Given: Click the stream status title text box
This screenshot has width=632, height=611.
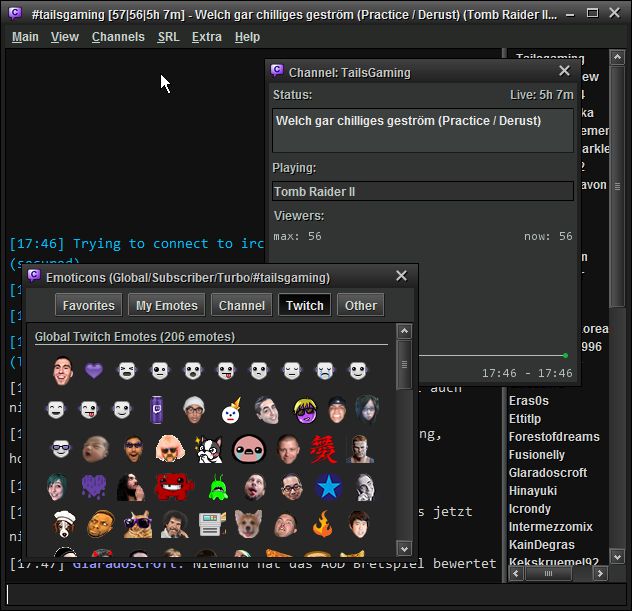Looking at the screenshot, I should 423,130.
